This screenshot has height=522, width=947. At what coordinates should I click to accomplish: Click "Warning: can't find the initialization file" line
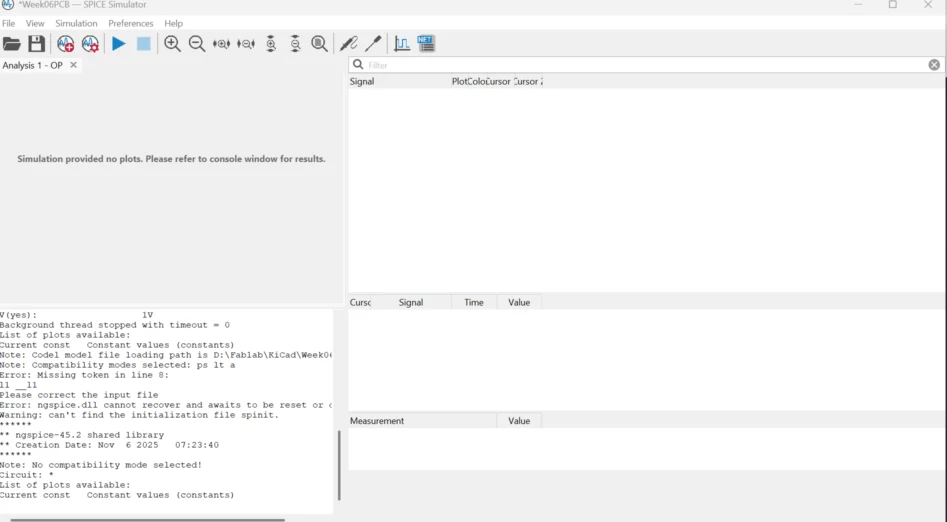(x=140, y=415)
